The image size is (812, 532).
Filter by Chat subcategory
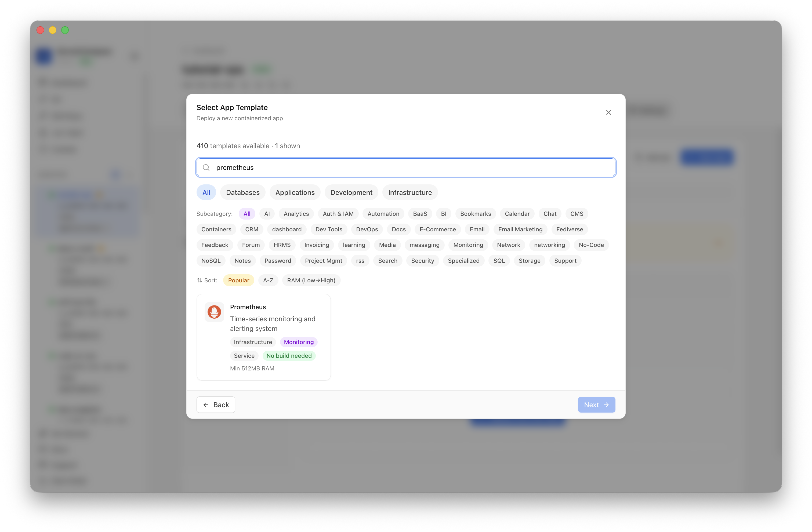[550, 214]
